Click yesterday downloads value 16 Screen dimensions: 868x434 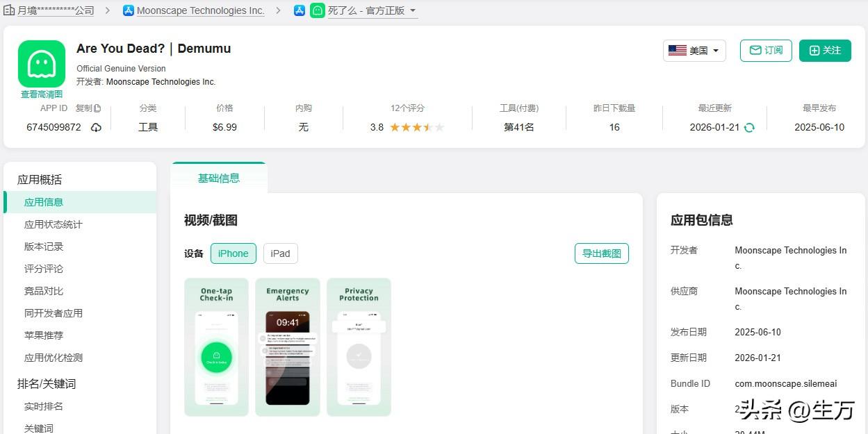(x=614, y=127)
